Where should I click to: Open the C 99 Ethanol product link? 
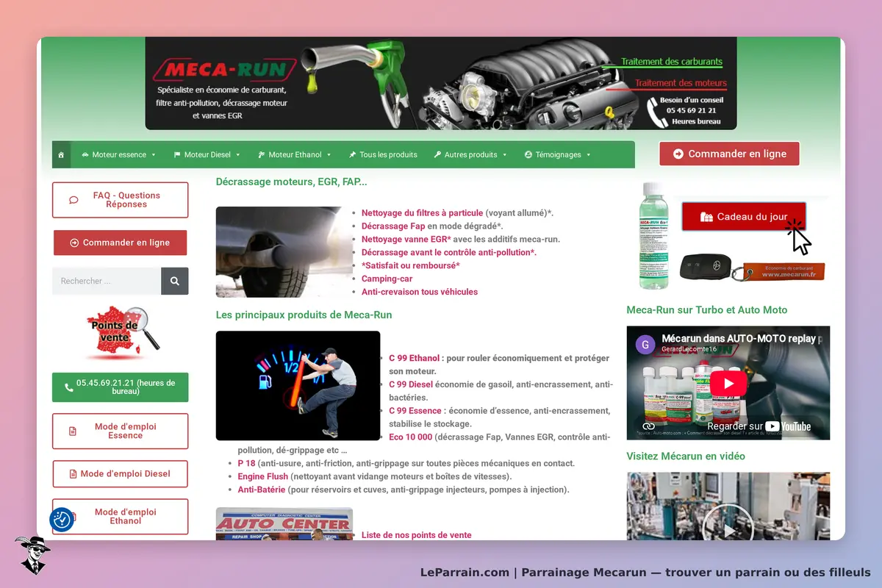pos(415,358)
